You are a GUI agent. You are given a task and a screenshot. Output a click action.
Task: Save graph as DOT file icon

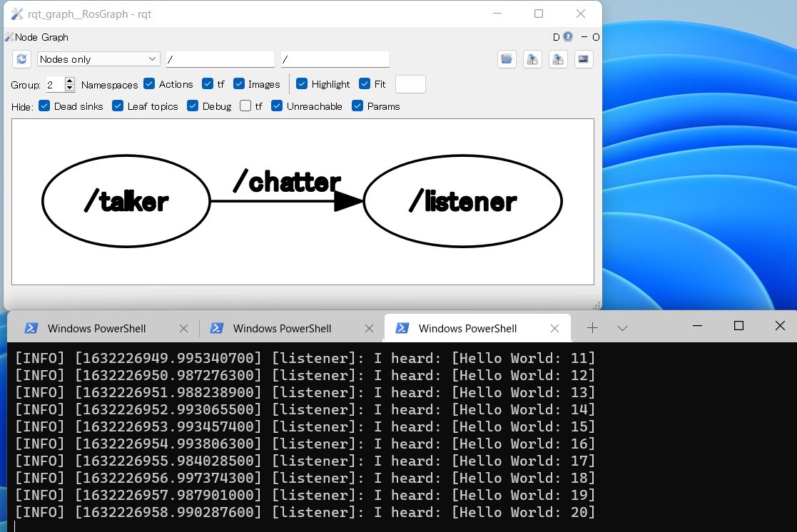click(532, 59)
